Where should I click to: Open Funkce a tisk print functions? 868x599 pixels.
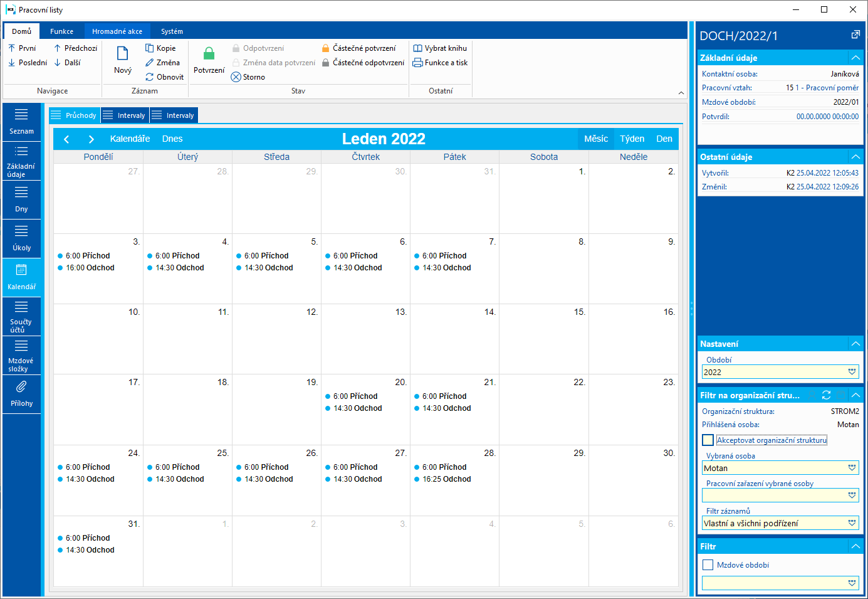pyautogui.click(x=440, y=63)
